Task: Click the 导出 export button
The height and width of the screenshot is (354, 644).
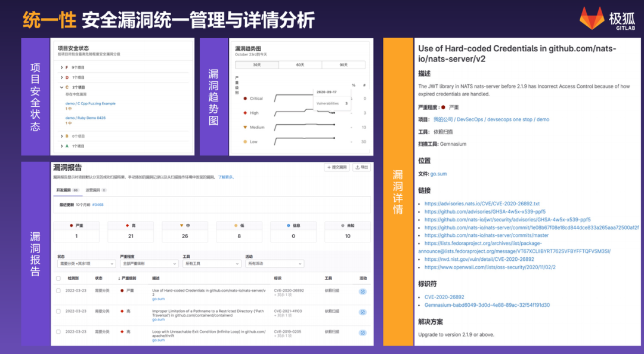Action: tap(362, 167)
